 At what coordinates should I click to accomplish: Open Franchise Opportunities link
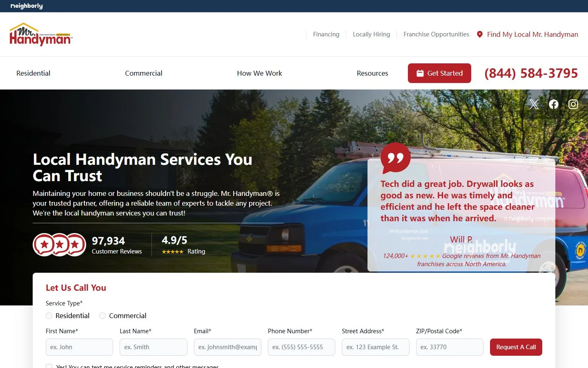pos(437,34)
